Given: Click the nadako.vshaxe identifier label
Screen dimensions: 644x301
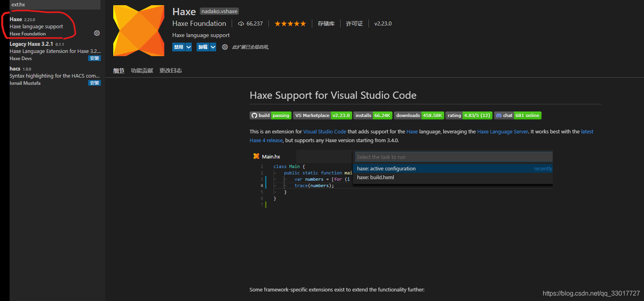Looking at the screenshot, I should pos(219,12).
